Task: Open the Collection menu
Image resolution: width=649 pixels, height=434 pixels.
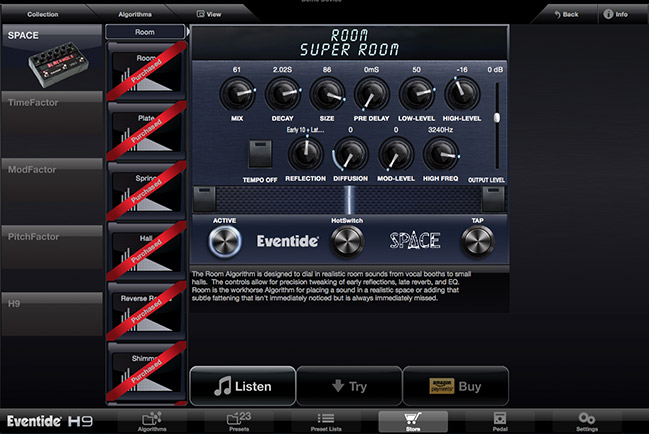Action: coord(43,14)
